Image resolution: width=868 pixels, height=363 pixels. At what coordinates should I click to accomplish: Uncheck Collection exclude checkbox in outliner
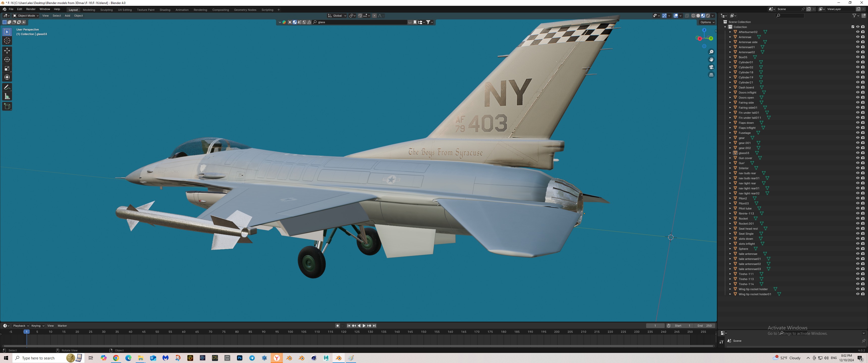(x=853, y=27)
